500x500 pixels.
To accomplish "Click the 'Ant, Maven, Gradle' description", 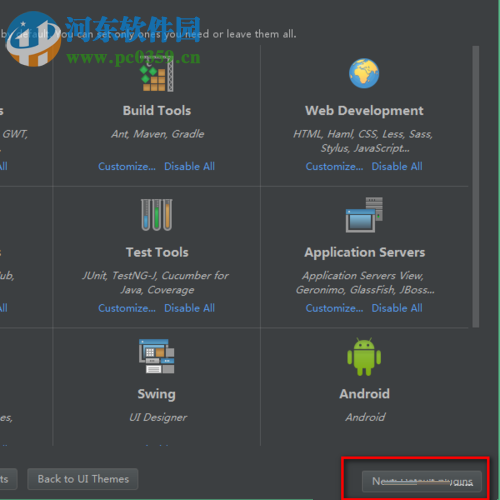I will (x=158, y=134).
